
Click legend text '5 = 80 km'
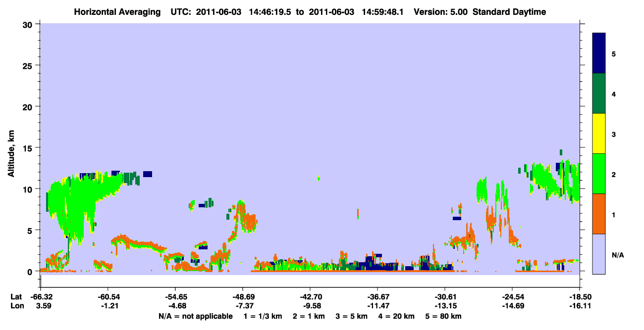[x=443, y=316]
